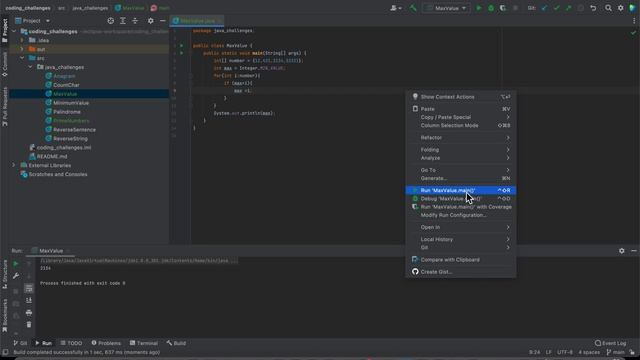Open Project panel options gear
640x360 pixels.
(151, 20)
